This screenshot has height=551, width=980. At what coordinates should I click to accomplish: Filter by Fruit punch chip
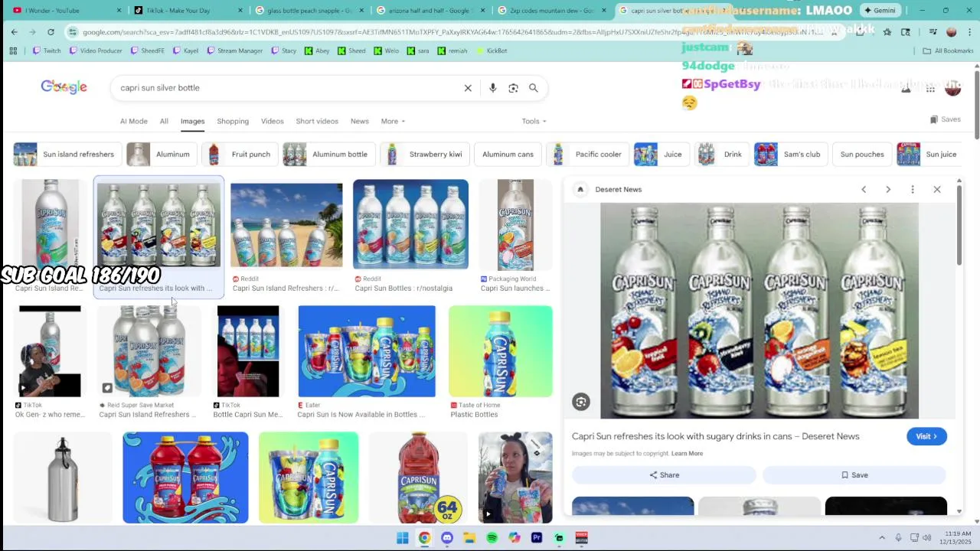pos(239,155)
